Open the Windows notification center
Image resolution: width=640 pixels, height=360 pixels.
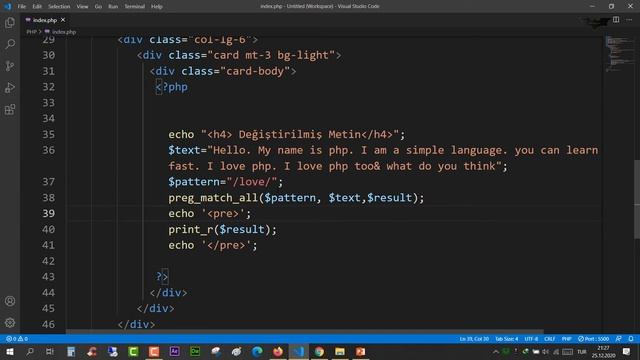tap(627, 351)
